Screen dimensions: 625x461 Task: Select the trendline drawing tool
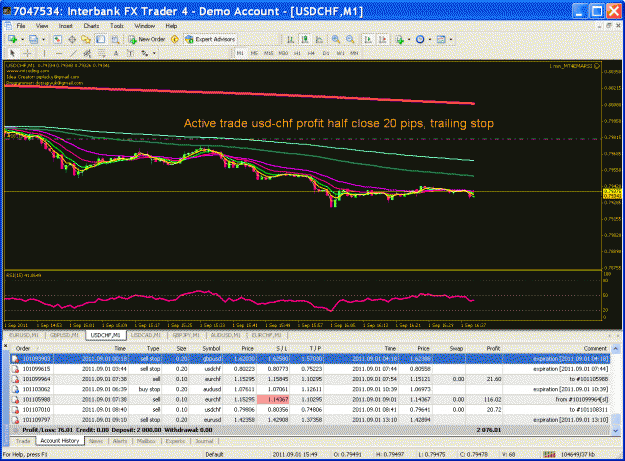click(x=73, y=53)
